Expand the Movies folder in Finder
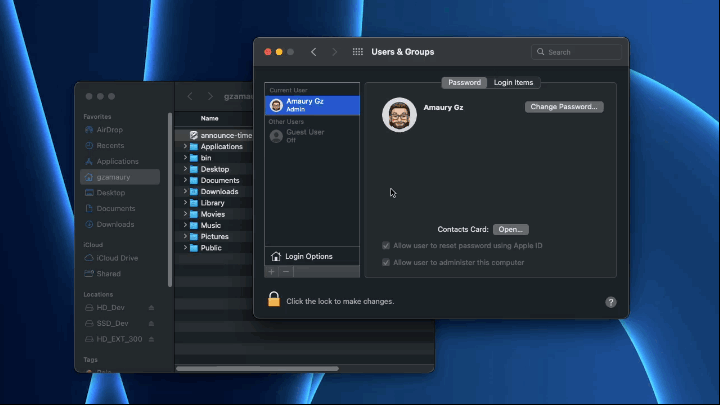Screen dimensions: 720x405 (185, 214)
